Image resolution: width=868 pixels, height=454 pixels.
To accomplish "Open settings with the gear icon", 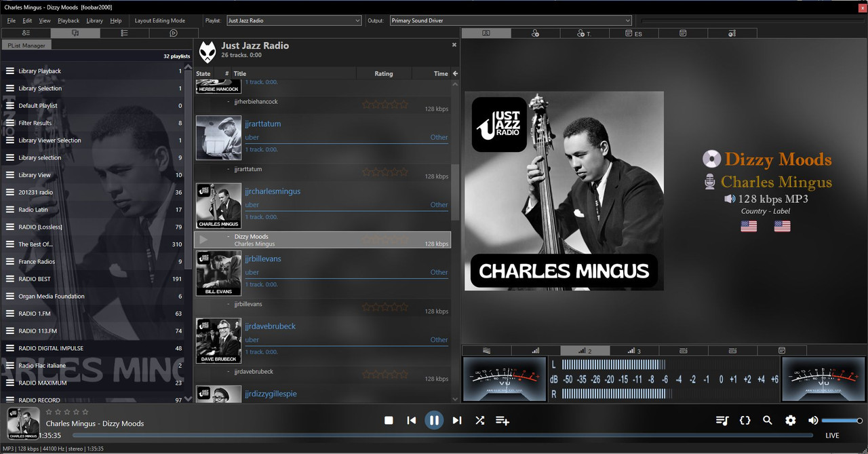I will [791, 420].
